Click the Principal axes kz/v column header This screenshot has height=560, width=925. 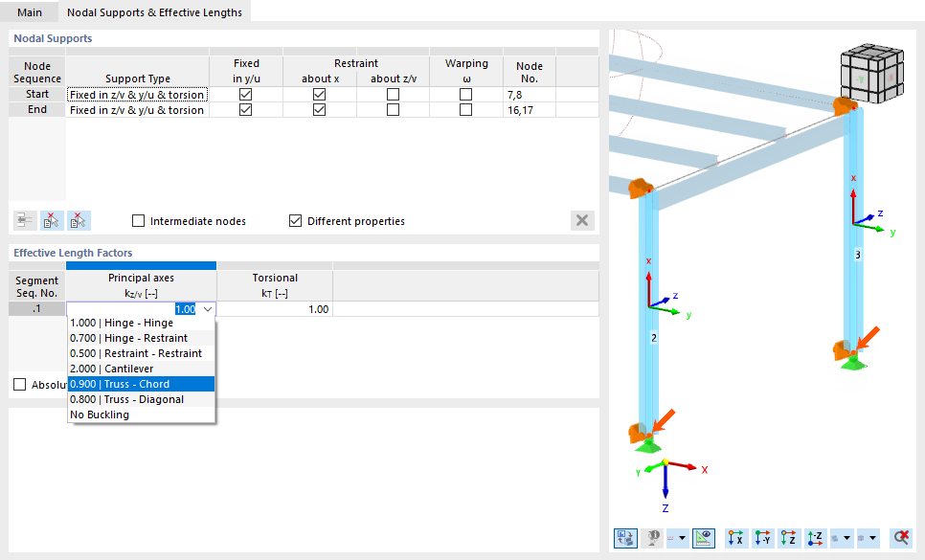pos(141,285)
